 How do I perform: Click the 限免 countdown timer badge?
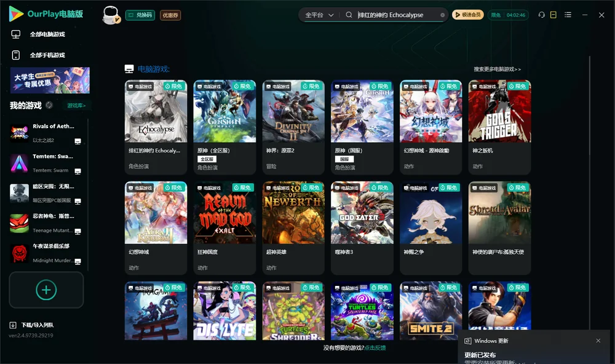[508, 15]
